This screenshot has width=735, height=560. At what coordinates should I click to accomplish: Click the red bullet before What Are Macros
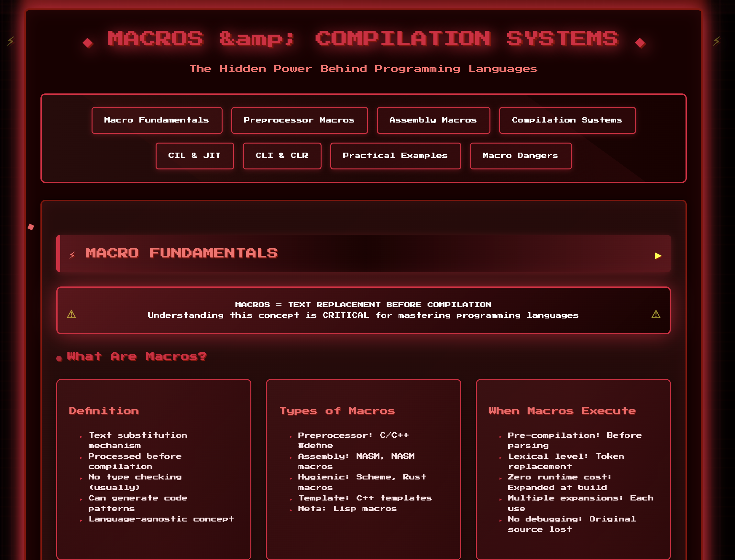point(59,359)
